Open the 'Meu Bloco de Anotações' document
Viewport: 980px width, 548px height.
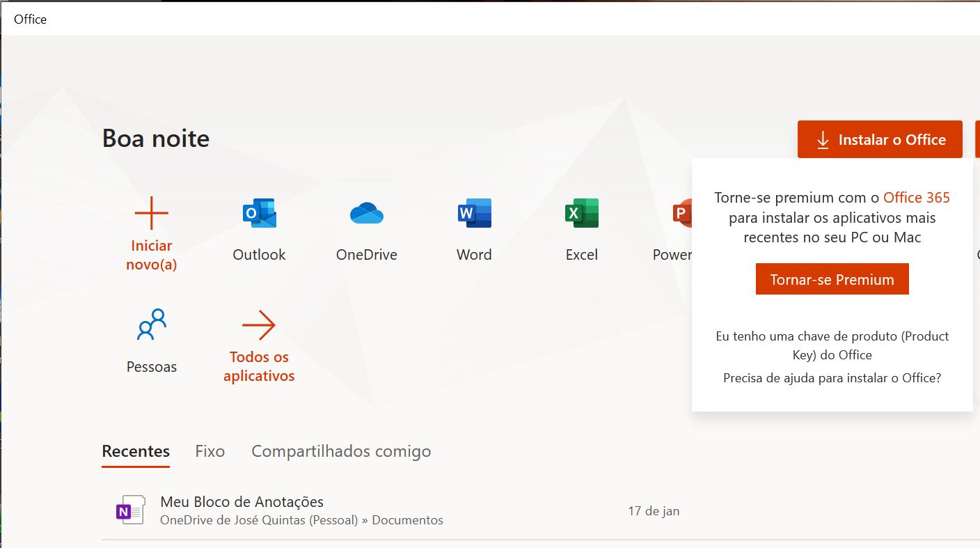(x=242, y=501)
